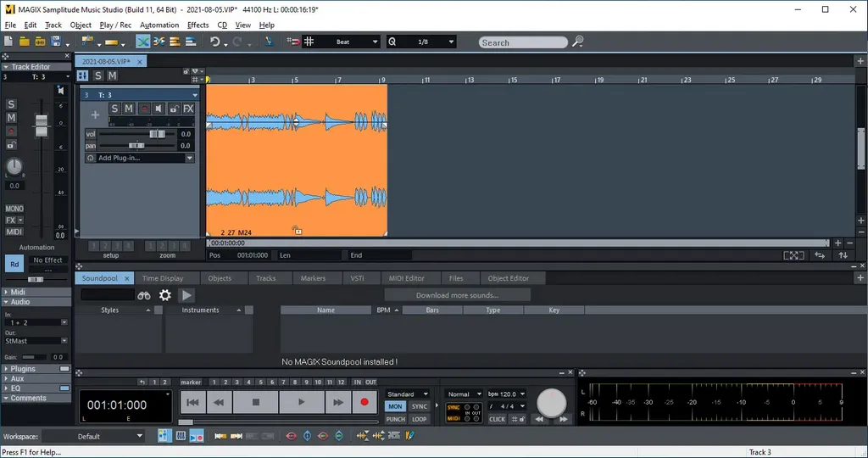The height and width of the screenshot is (458, 868).
Task: Click the metronome icon in toolbar
Action: (x=269, y=42)
